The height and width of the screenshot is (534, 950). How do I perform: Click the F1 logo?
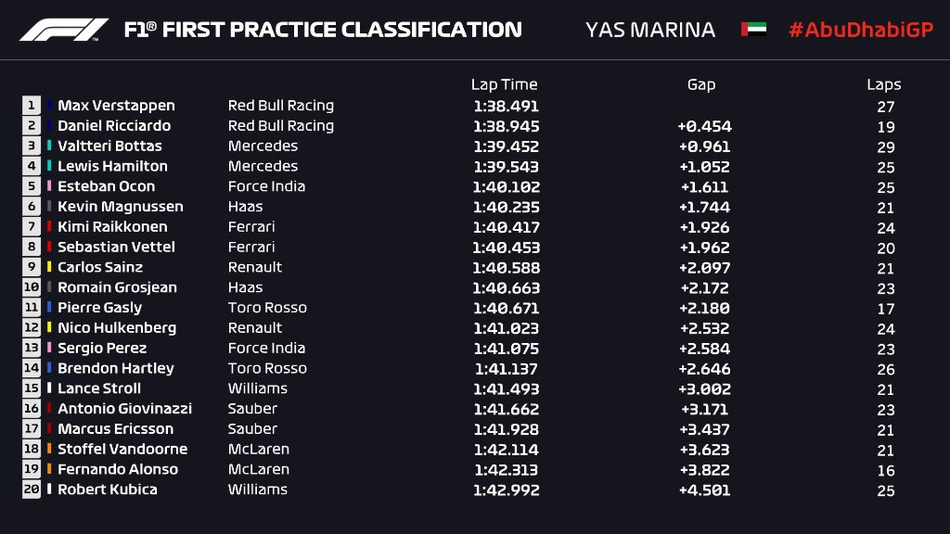[64, 30]
